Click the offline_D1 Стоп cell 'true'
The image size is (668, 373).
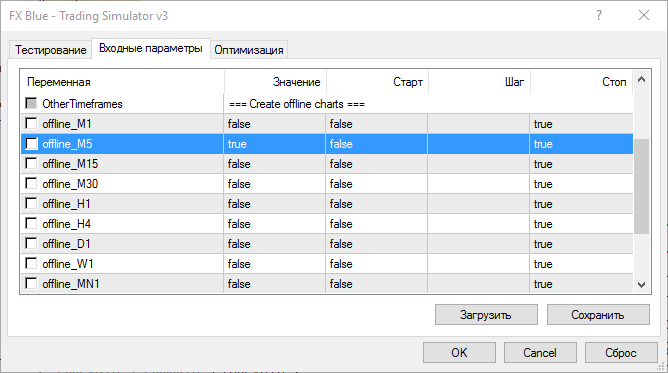582,244
